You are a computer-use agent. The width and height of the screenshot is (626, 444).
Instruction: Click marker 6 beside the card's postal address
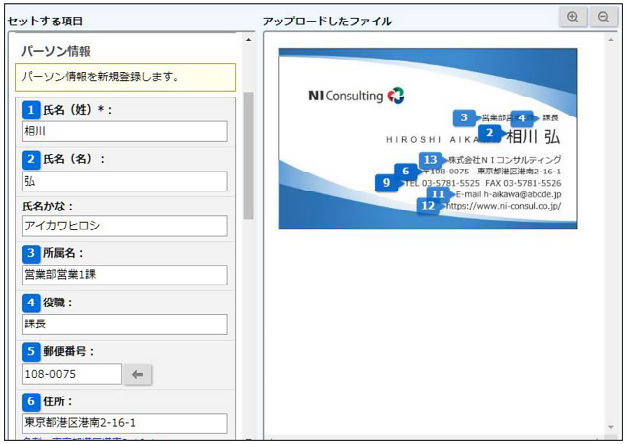[405, 171]
